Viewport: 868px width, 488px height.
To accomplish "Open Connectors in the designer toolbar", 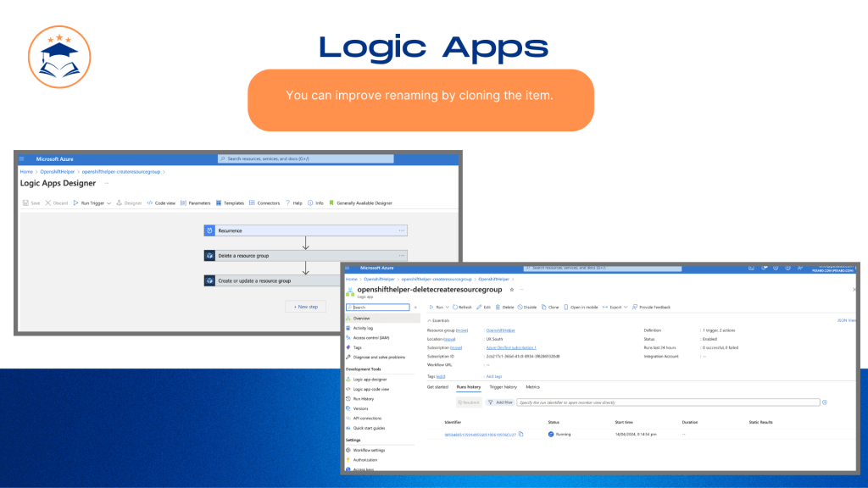I will tap(264, 203).
